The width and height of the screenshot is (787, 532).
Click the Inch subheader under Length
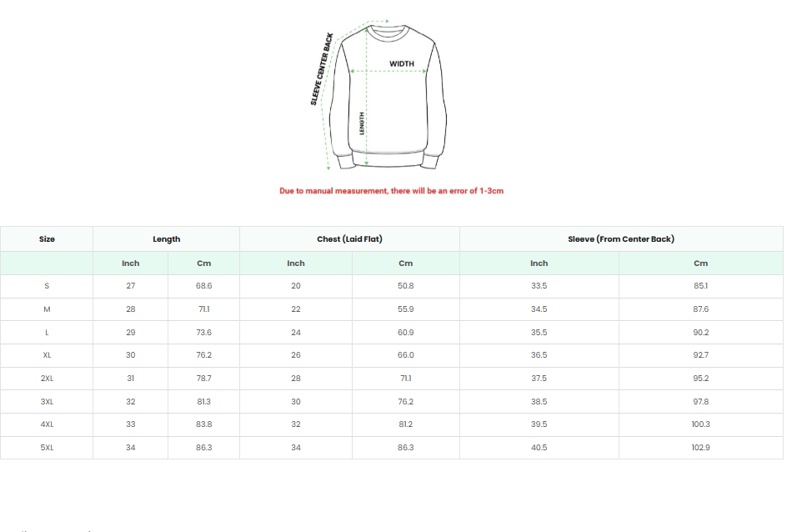point(131,263)
